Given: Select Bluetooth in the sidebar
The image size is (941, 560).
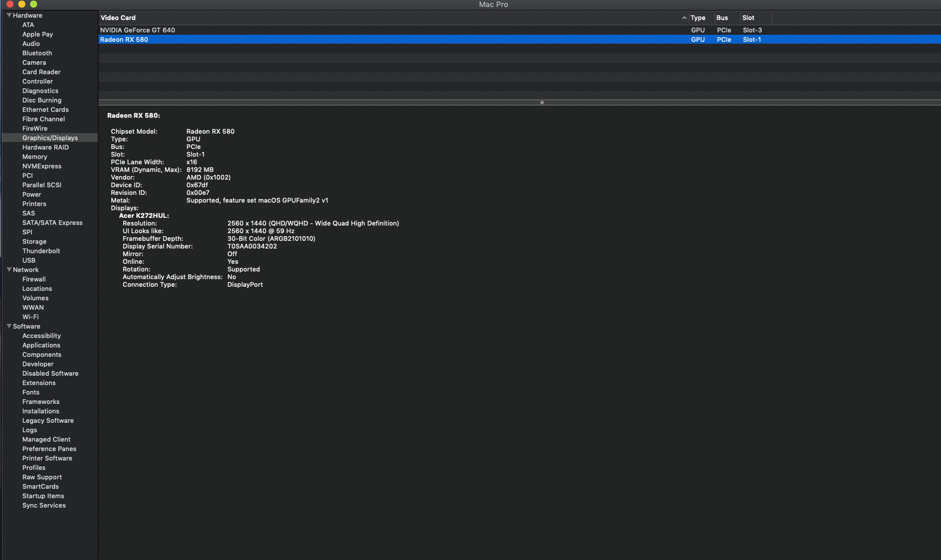Looking at the screenshot, I should 37,53.
